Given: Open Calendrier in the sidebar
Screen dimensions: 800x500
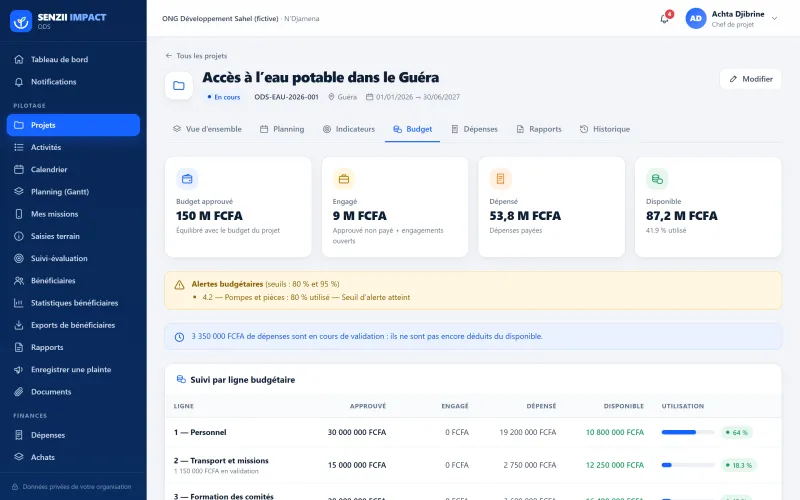Looking at the screenshot, I should pos(73,169).
